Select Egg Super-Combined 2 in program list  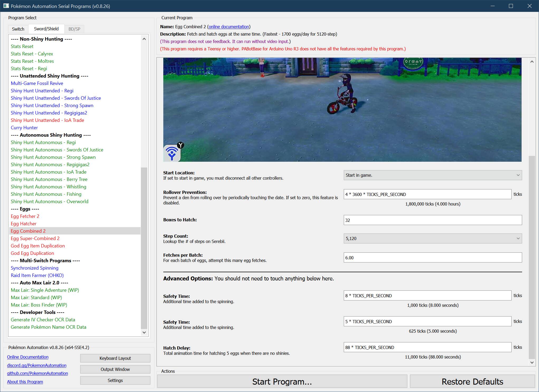pos(35,238)
